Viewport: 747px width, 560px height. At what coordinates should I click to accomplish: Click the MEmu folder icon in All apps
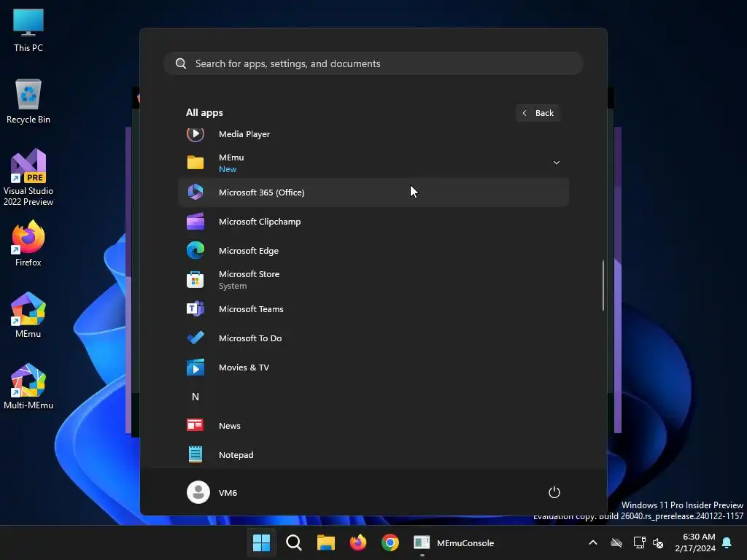pyautogui.click(x=196, y=163)
